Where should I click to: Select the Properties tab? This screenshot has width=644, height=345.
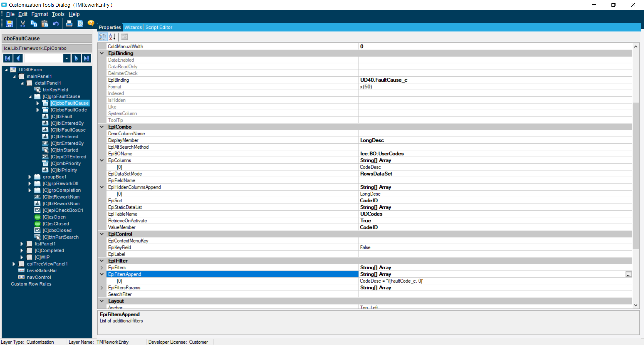point(110,27)
